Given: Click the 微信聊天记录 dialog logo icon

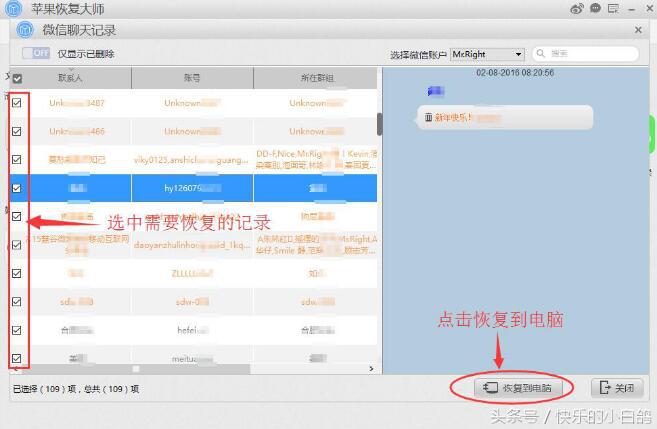Looking at the screenshot, I should (25, 30).
